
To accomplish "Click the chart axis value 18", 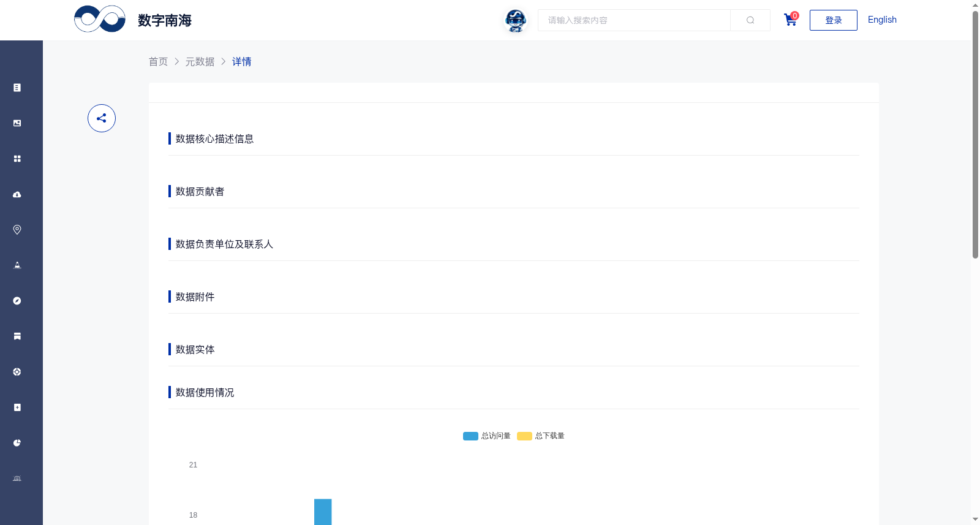I will [193, 515].
